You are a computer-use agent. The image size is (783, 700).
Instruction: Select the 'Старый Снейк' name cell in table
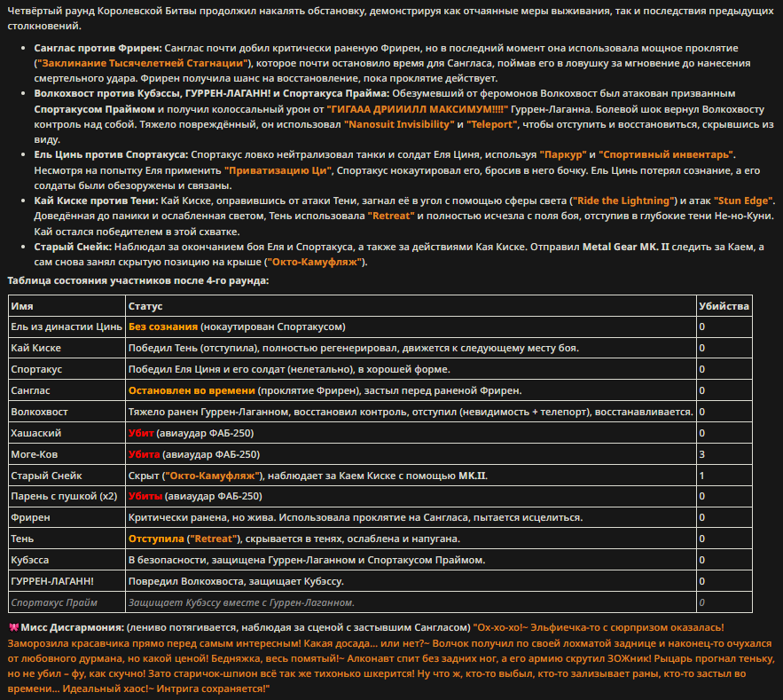pos(67,476)
